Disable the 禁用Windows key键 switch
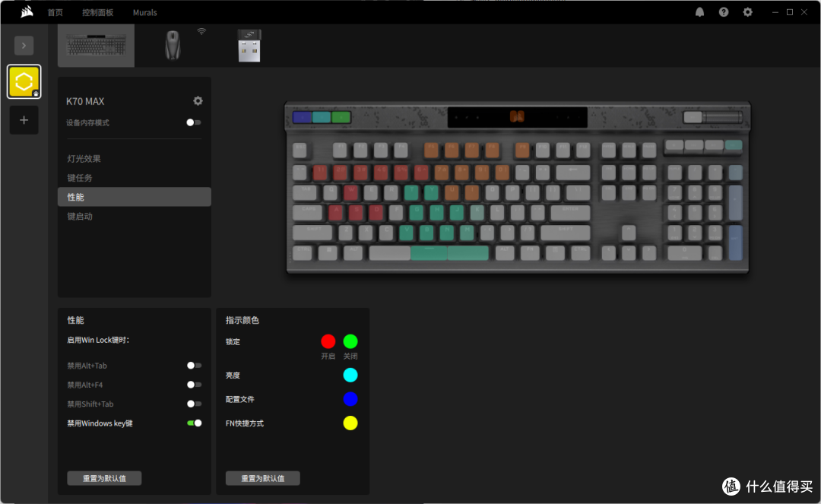The width and height of the screenshot is (821, 504). point(195,423)
